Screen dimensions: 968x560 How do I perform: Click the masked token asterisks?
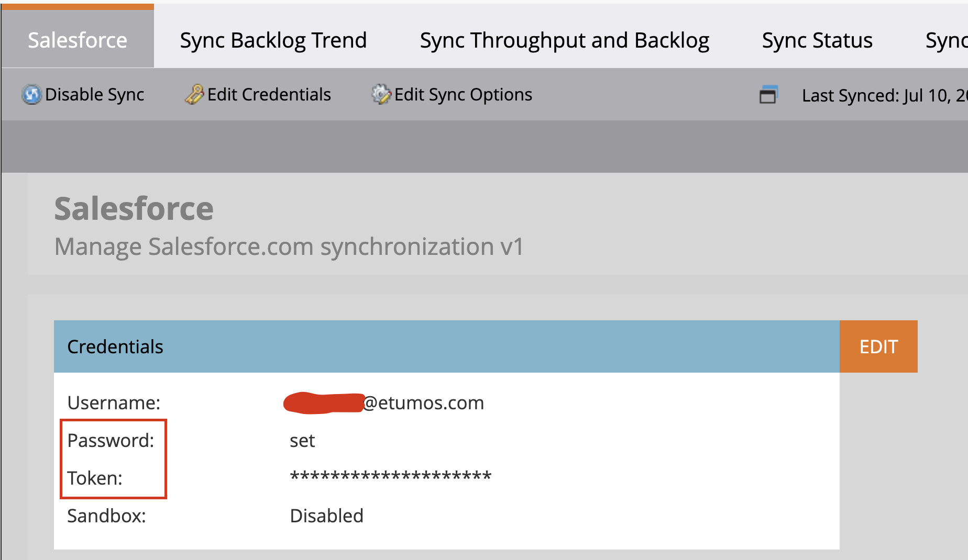click(x=391, y=476)
